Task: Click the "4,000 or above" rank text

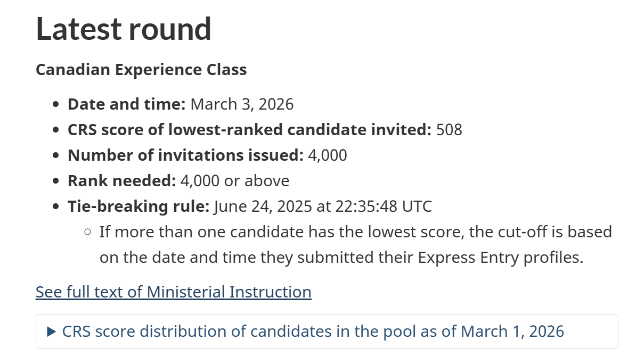Action: (x=235, y=181)
